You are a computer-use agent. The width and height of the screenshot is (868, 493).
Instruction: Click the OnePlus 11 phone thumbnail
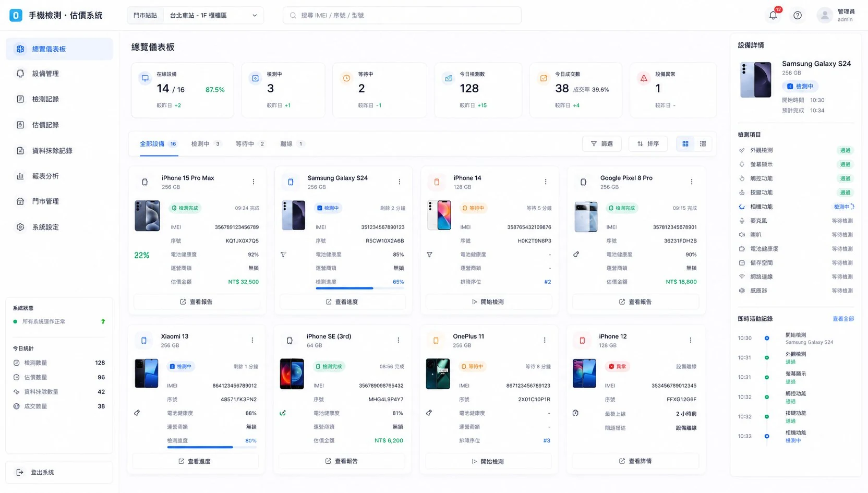point(438,374)
